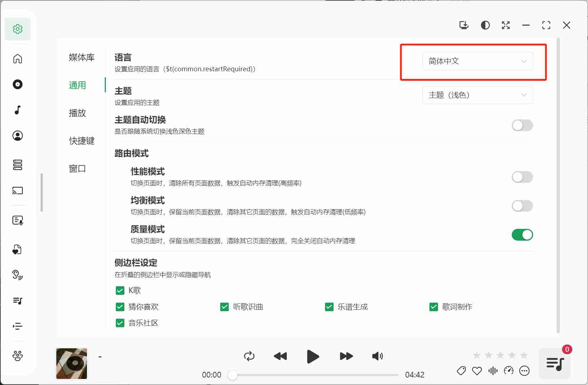Click the heart favorite icon in player

[477, 371]
